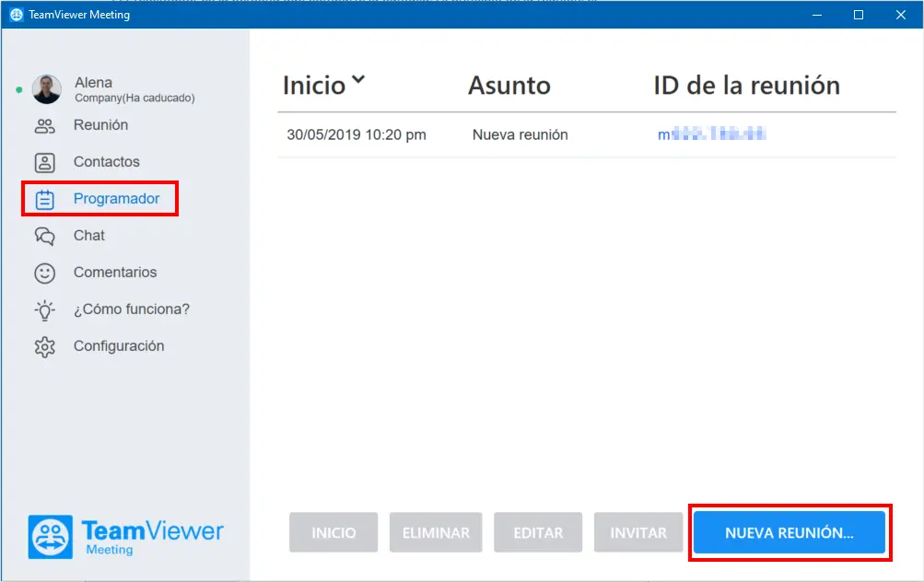The height and width of the screenshot is (582, 924).
Task: Open Configuración settings entry
Action: pyautogui.click(x=119, y=345)
